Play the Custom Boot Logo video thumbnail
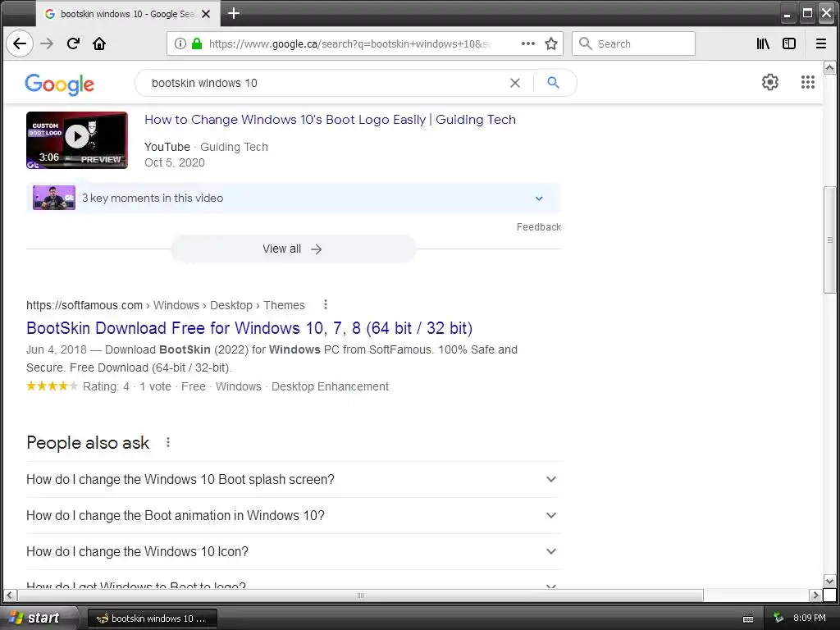 (x=77, y=140)
